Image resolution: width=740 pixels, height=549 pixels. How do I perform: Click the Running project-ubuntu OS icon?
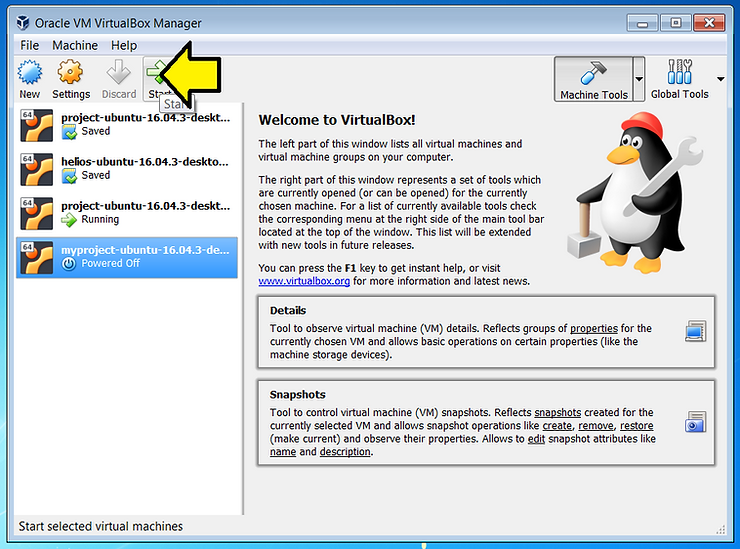pos(36,213)
